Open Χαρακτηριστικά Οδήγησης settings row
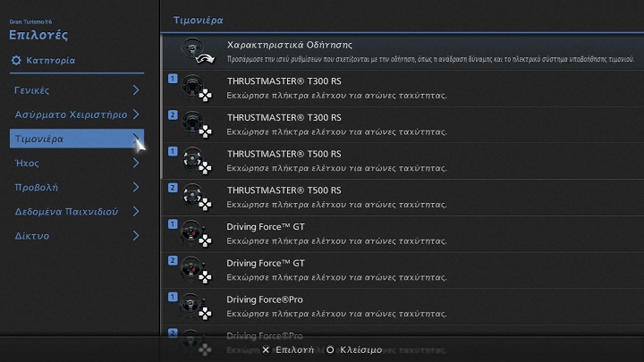 402,51
